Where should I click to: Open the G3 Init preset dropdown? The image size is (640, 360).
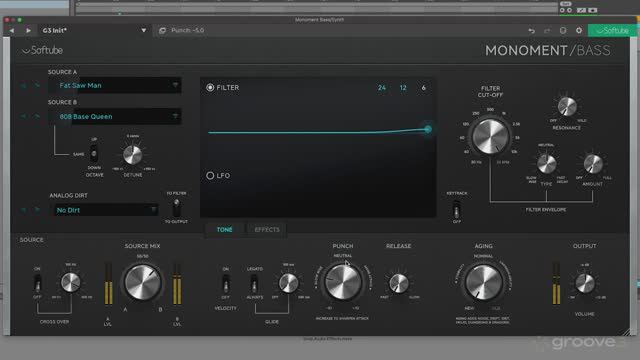tap(143, 30)
